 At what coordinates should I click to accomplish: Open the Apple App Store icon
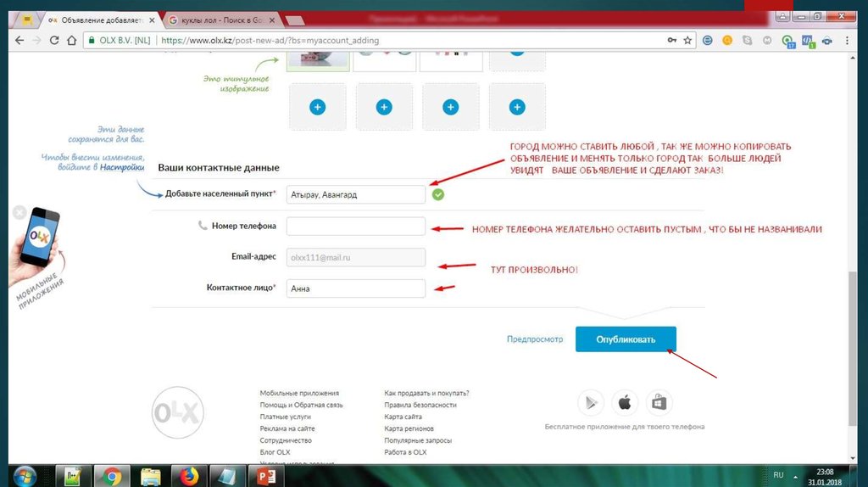click(x=625, y=403)
